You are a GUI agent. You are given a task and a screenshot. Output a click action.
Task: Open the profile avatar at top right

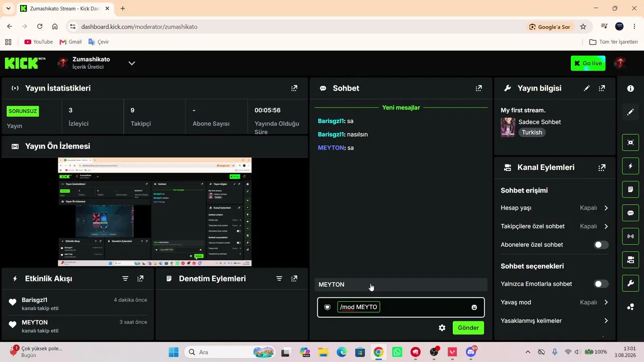click(620, 63)
